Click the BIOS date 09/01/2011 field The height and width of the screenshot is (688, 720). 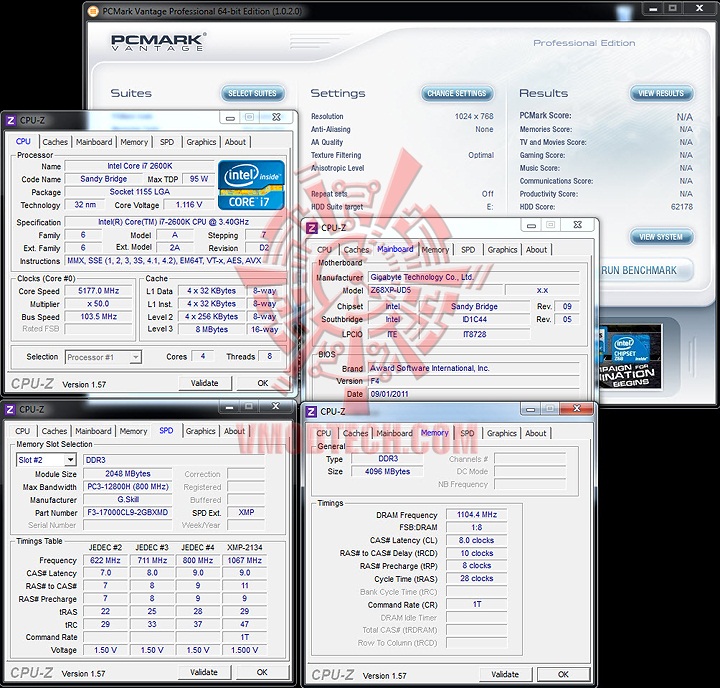point(473,394)
